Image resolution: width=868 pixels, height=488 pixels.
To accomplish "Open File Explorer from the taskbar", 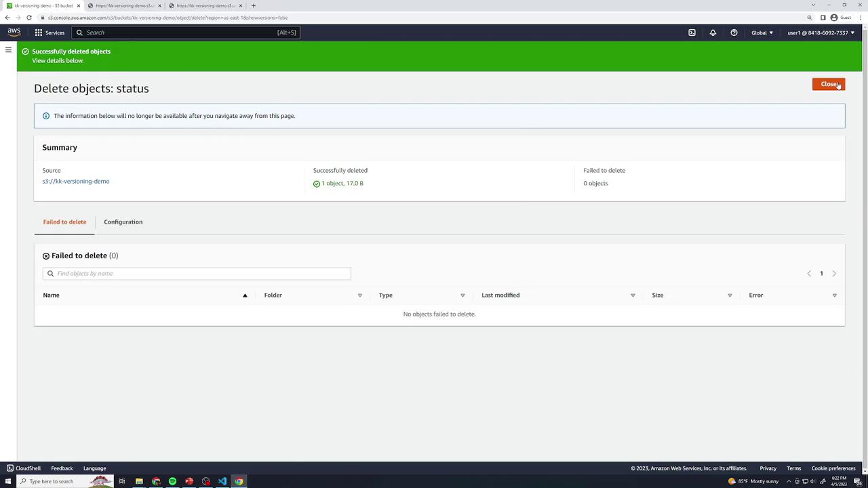I will pos(139,481).
